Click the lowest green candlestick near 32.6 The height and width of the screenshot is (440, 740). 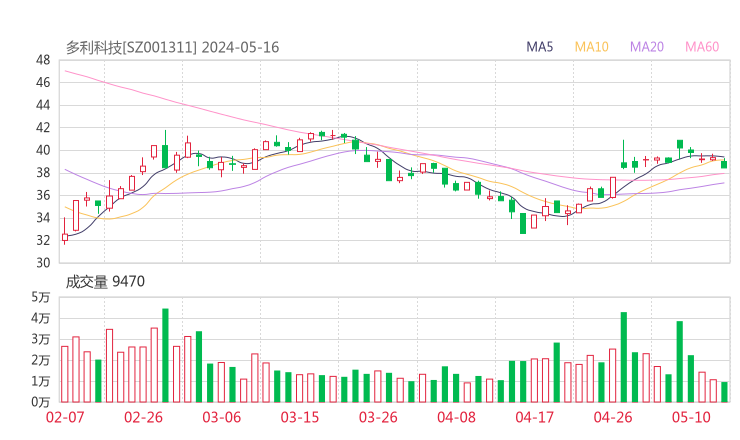523,223
